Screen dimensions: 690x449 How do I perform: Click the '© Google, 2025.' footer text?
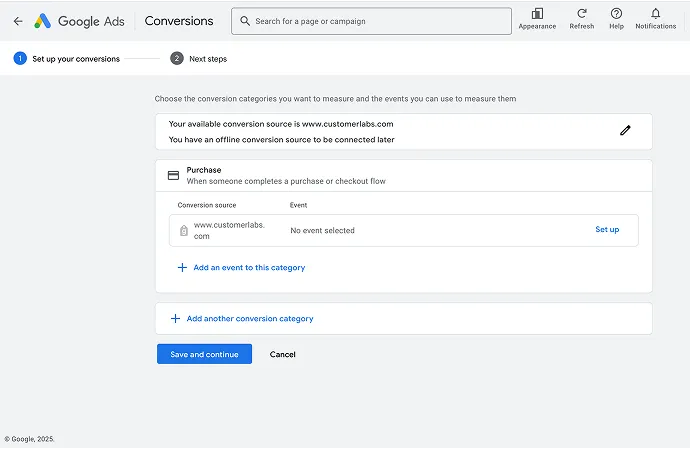pyautogui.click(x=29, y=439)
